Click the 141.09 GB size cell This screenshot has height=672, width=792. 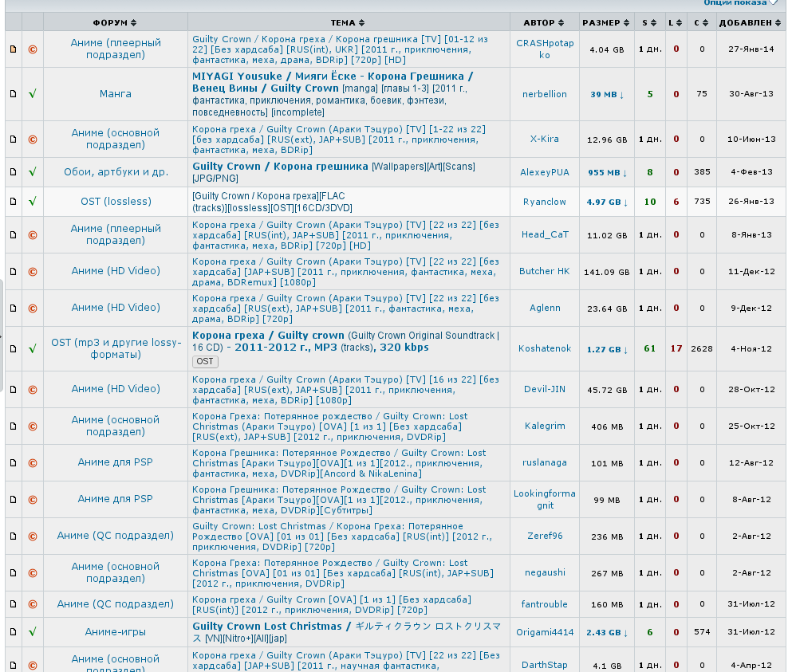pyautogui.click(x=607, y=272)
